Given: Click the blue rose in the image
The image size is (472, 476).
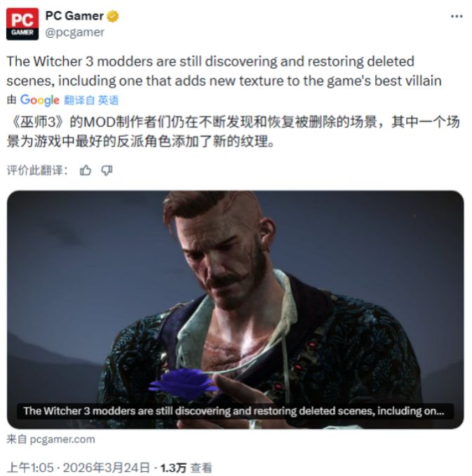Looking at the screenshot, I should click(183, 384).
